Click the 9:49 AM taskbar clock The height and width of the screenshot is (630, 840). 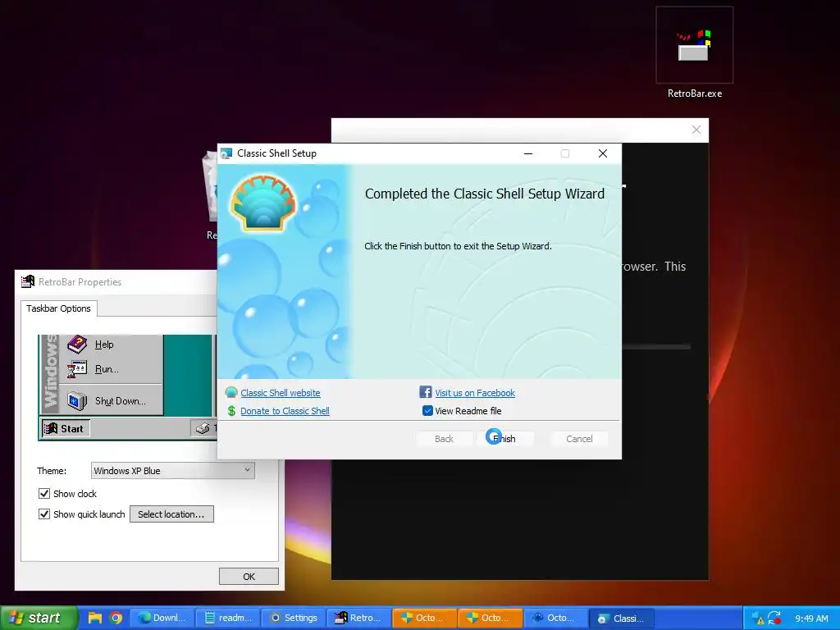pyautogui.click(x=811, y=619)
